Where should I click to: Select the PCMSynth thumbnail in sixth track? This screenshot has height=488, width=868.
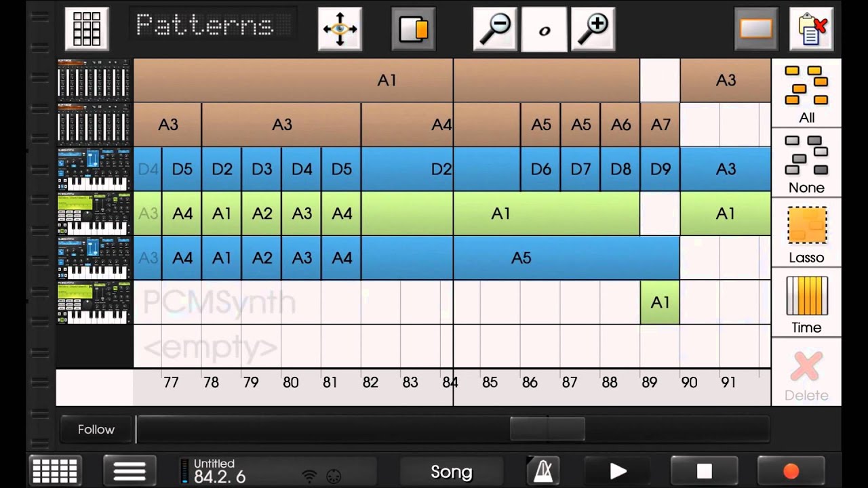(x=94, y=302)
